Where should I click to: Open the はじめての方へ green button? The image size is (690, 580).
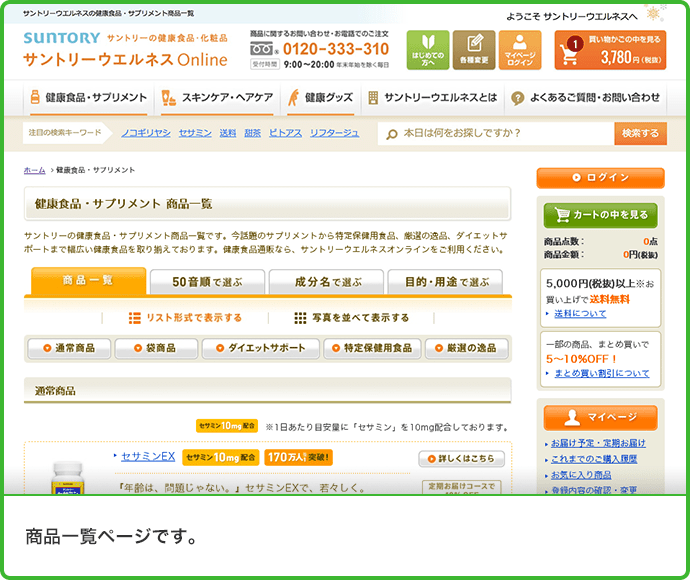pyautogui.click(x=428, y=50)
